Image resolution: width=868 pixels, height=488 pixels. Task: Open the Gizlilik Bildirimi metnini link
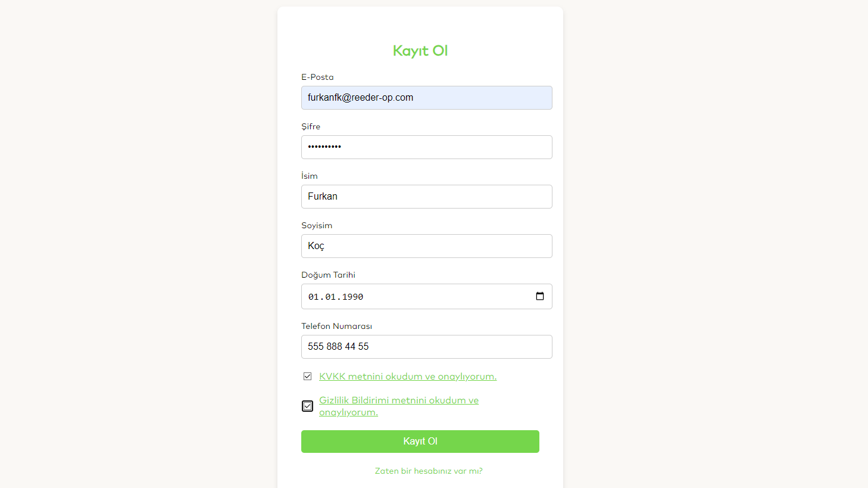click(x=399, y=406)
